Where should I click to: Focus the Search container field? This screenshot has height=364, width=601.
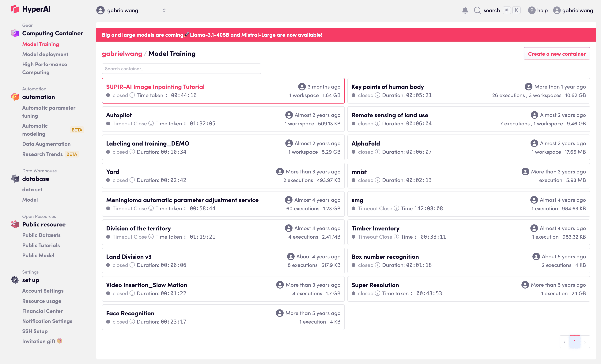pos(181,69)
